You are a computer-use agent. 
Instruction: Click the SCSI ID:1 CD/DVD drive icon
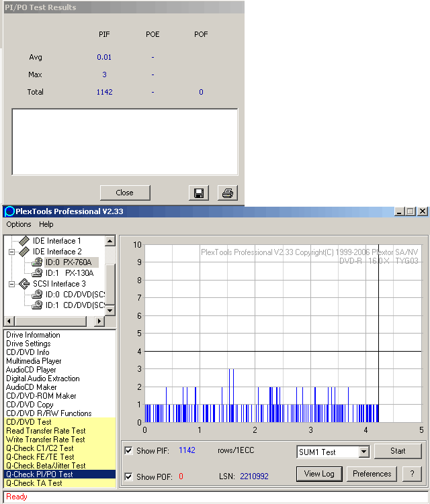tap(38, 305)
